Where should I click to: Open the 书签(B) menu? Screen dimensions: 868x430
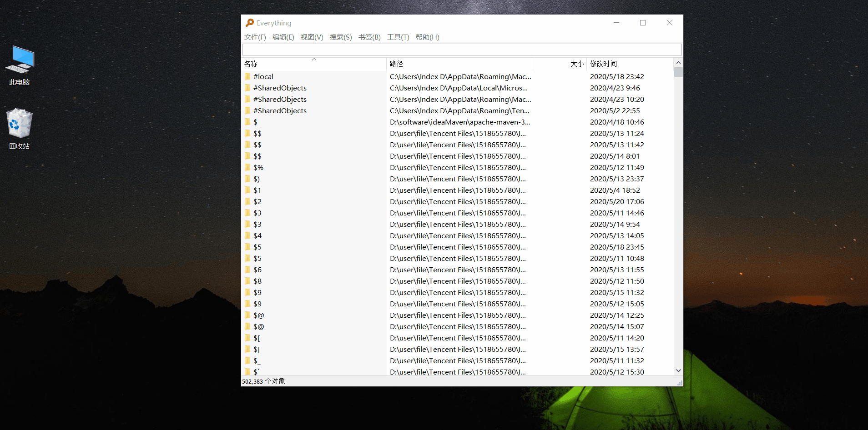[369, 37]
